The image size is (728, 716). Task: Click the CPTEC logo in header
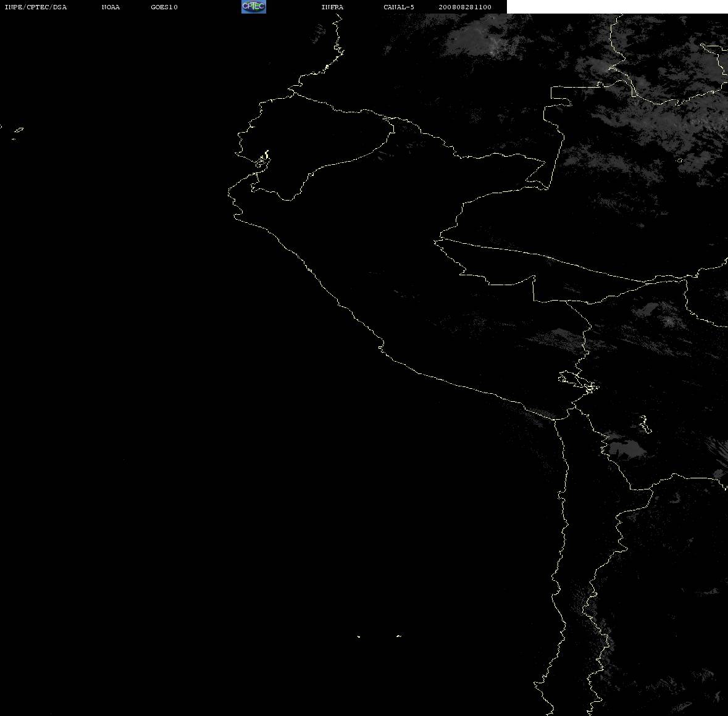[x=254, y=7]
